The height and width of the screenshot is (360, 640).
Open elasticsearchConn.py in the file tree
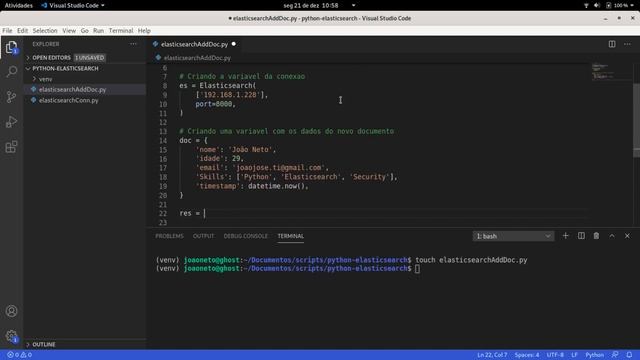69,100
